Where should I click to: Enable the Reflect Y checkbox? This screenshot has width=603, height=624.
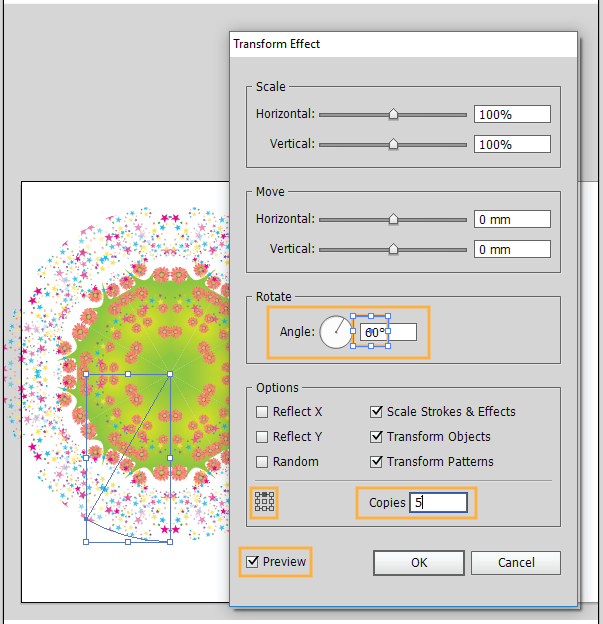point(262,437)
